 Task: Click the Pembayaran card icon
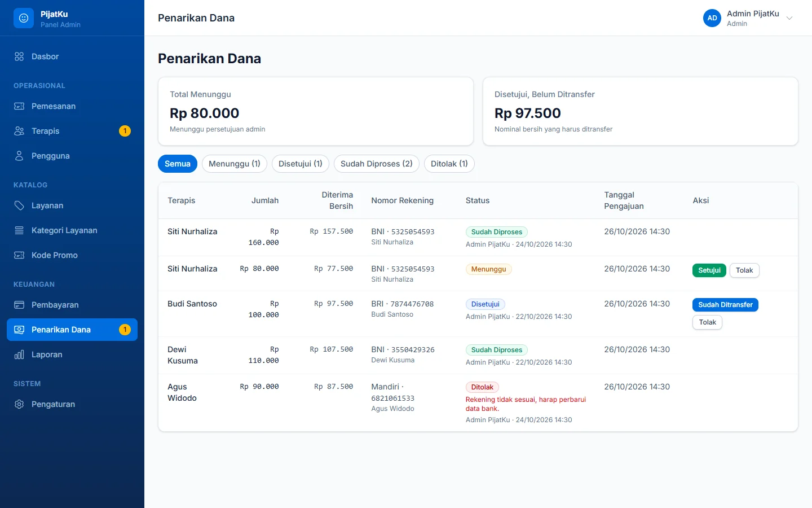tap(19, 305)
